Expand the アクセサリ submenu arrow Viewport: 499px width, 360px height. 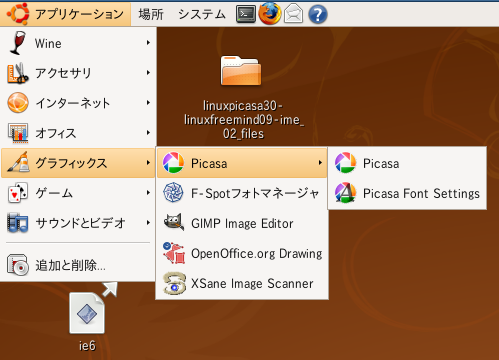tap(148, 73)
